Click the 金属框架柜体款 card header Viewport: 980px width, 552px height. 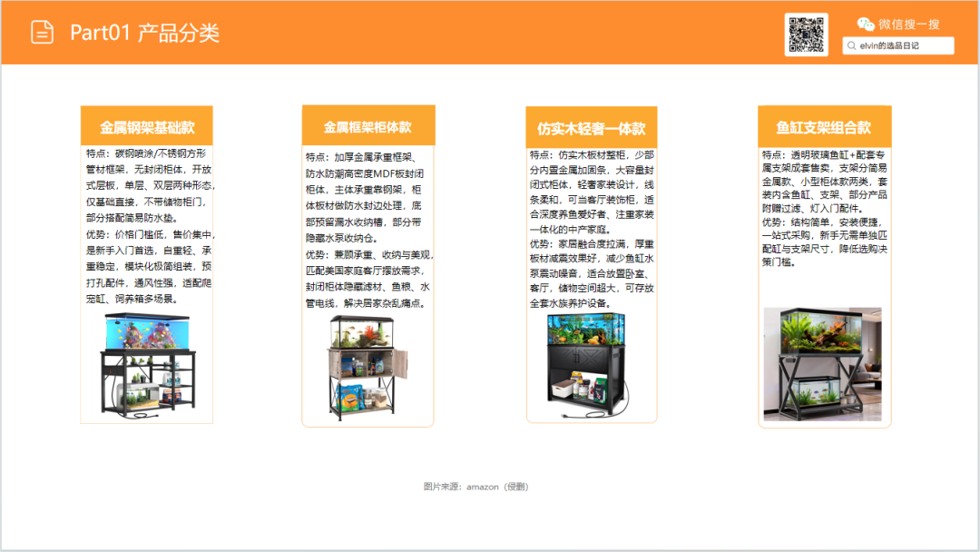pos(368,126)
